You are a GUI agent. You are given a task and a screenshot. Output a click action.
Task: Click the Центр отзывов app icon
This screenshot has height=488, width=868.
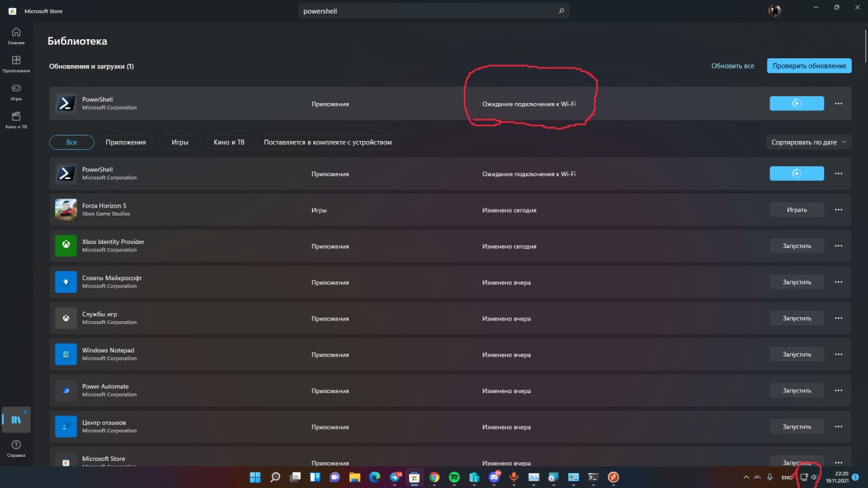point(66,426)
